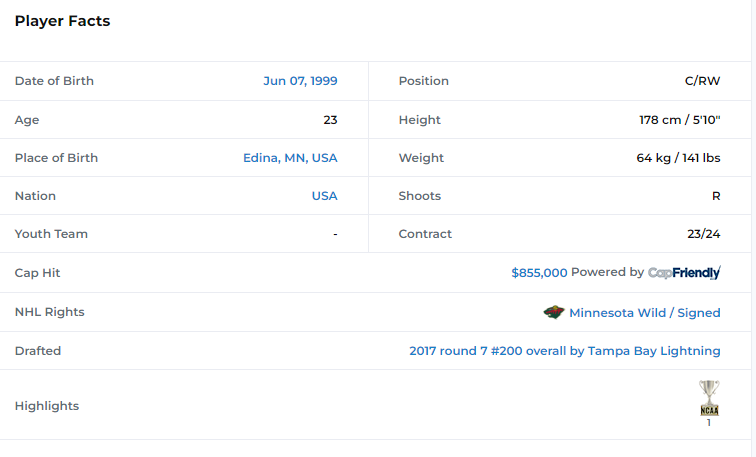Screen dimensions: 756x457
Task: Click the C/RW position value
Action: pos(700,81)
